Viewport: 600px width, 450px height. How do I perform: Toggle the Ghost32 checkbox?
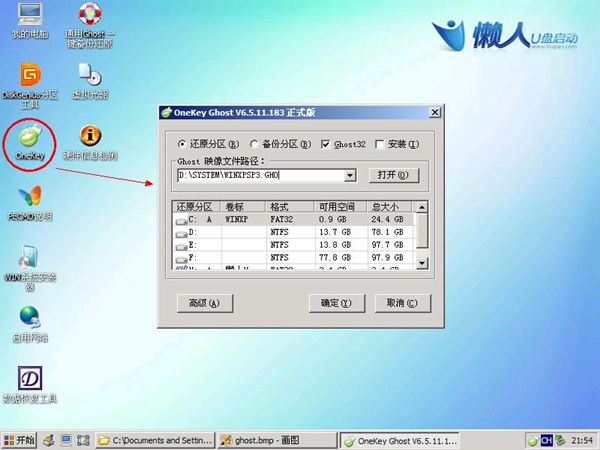pyautogui.click(x=343, y=144)
